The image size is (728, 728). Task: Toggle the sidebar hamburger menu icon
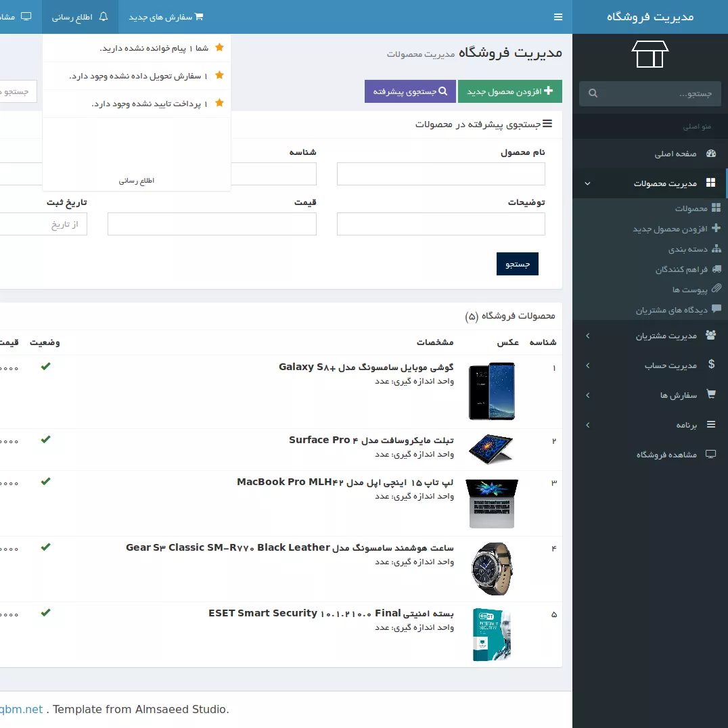point(558,17)
